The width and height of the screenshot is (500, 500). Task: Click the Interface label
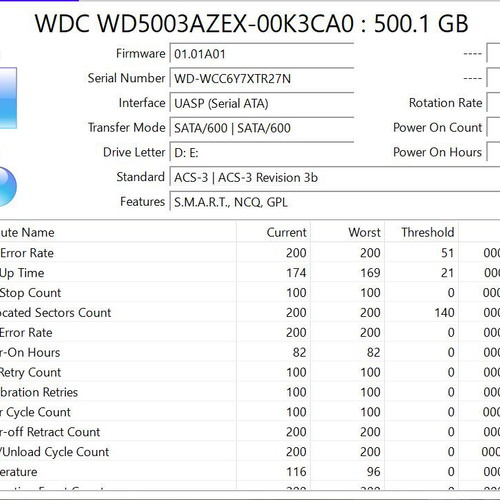(x=142, y=103)
